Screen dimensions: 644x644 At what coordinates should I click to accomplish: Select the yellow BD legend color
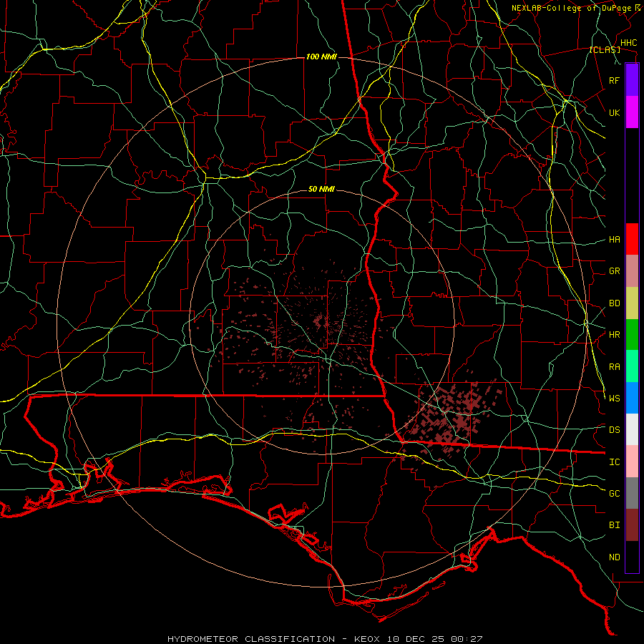point(632,303)
